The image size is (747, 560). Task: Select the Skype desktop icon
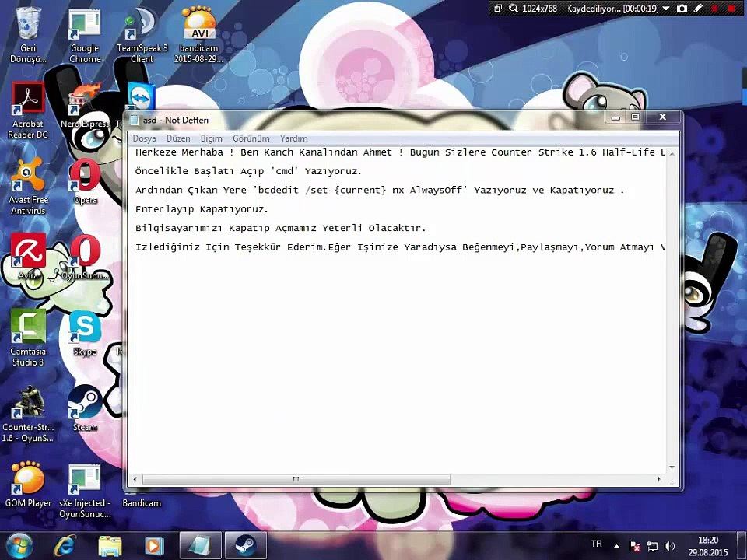tap(86, 334)
